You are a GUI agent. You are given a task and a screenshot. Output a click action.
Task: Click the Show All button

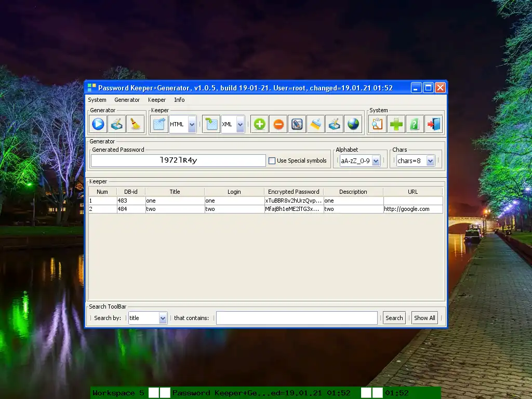tap(424, 318)
